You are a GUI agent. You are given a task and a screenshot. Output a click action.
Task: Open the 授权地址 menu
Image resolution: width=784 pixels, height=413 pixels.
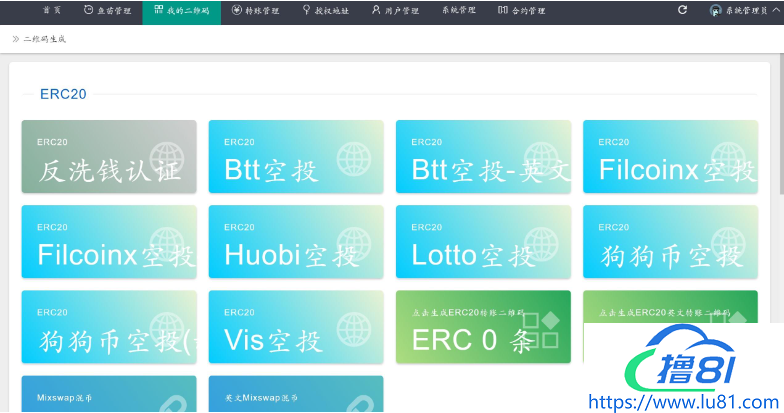(x=326, y=10)
